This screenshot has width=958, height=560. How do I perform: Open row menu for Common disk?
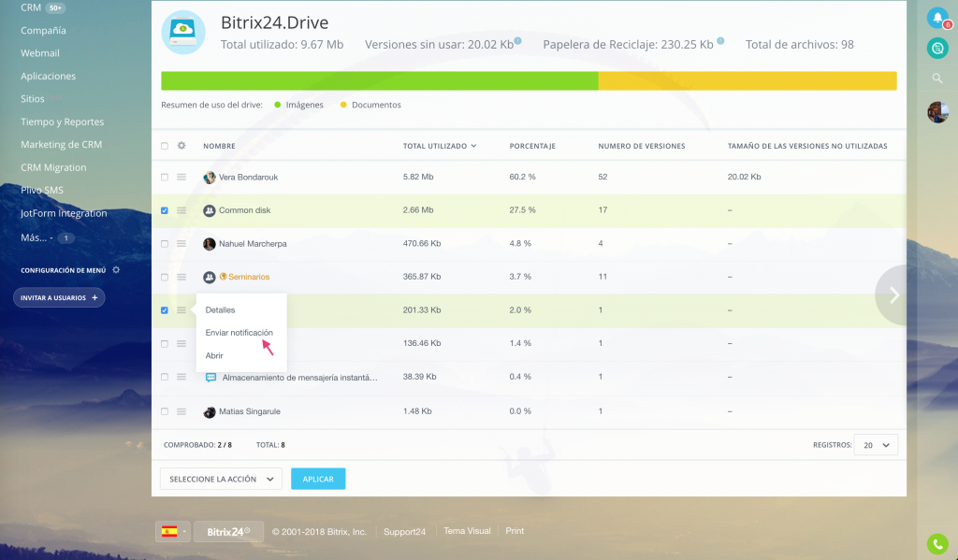point(181,210)
